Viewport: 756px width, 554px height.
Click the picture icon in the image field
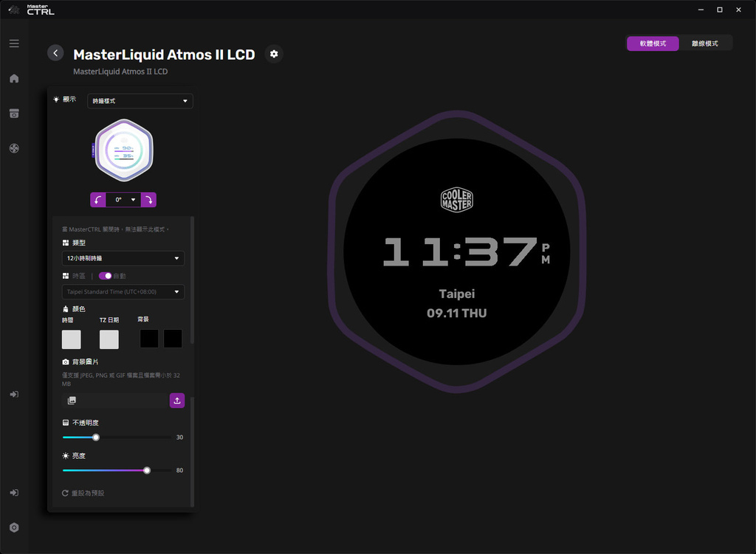[x=72, y=401]
